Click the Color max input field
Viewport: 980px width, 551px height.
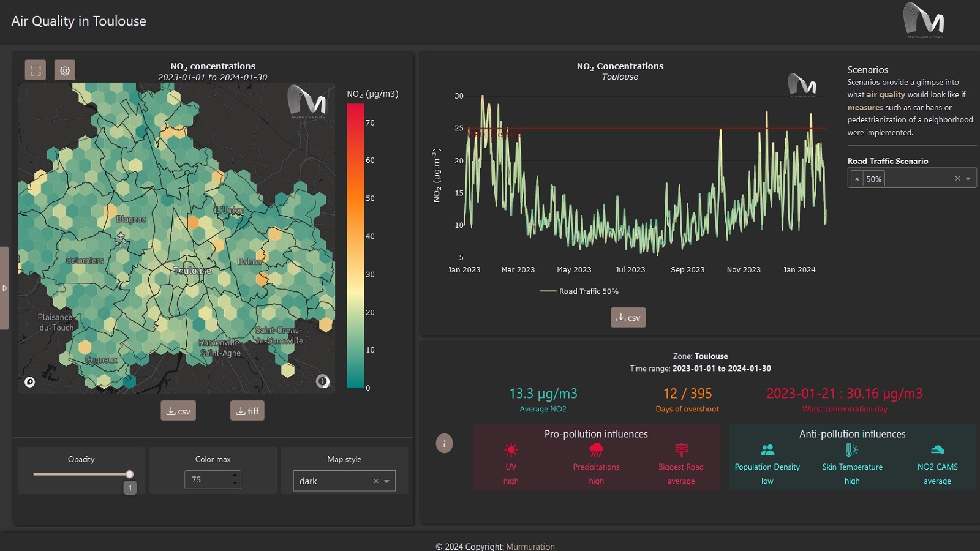coord(208,479)
